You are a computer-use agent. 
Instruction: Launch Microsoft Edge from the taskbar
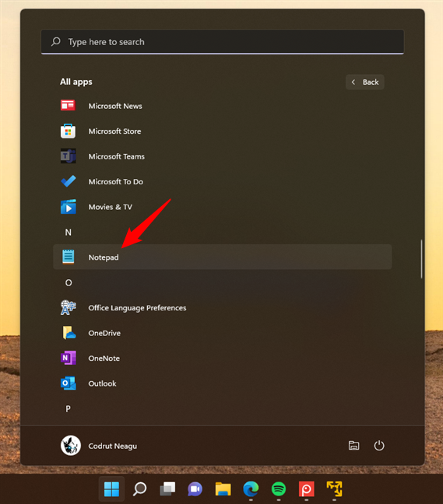pos(251,489)
